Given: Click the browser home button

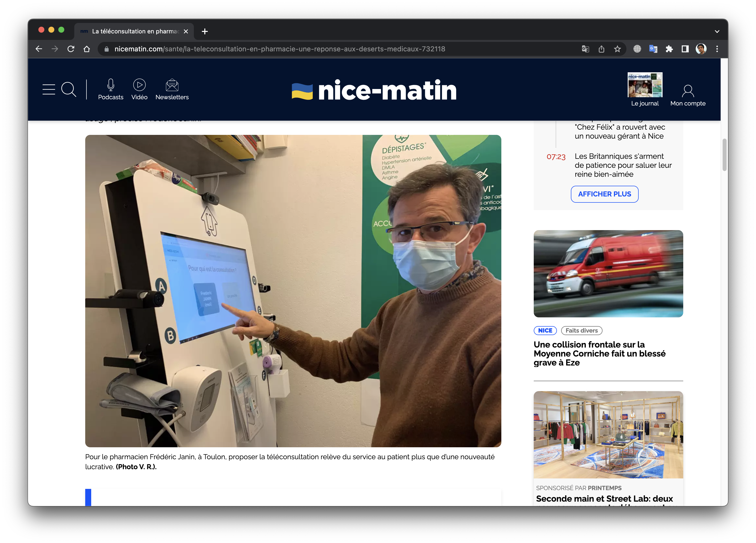Looking at the screenshot, I should point(87,49).
